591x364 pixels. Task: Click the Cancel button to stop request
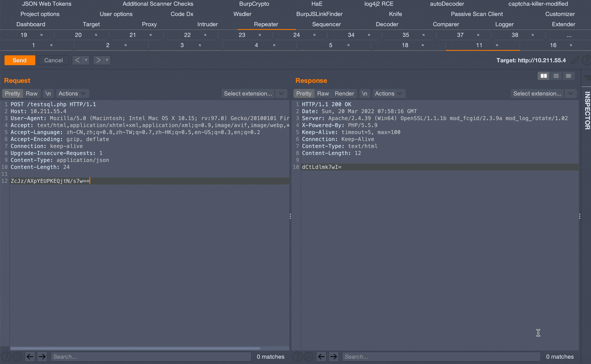tap(53, 60)
